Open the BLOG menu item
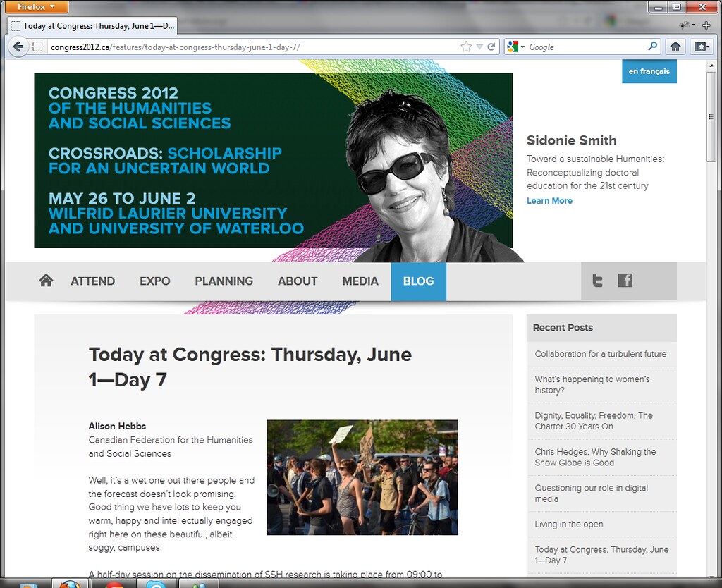722x588 pixels. tap(419, 281)
